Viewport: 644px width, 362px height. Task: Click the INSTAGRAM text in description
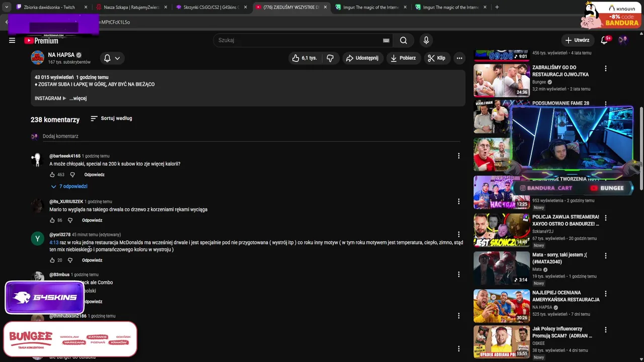(48, 99)
